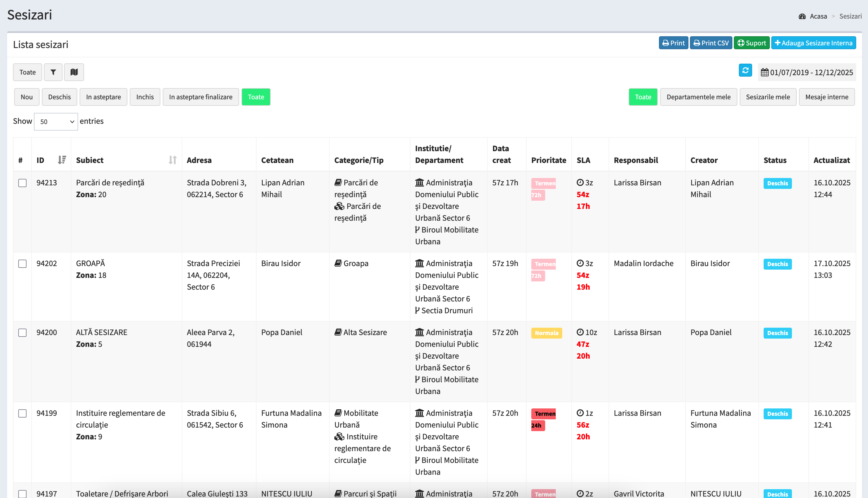Open the map view icon button

74,72
